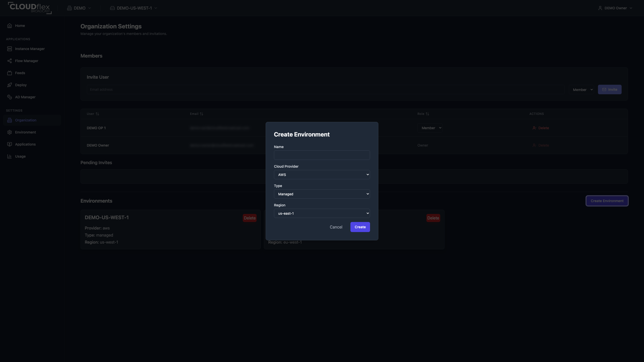Click the user avatar icon beside DEMO Owner
644x362 pixels.
600,8
